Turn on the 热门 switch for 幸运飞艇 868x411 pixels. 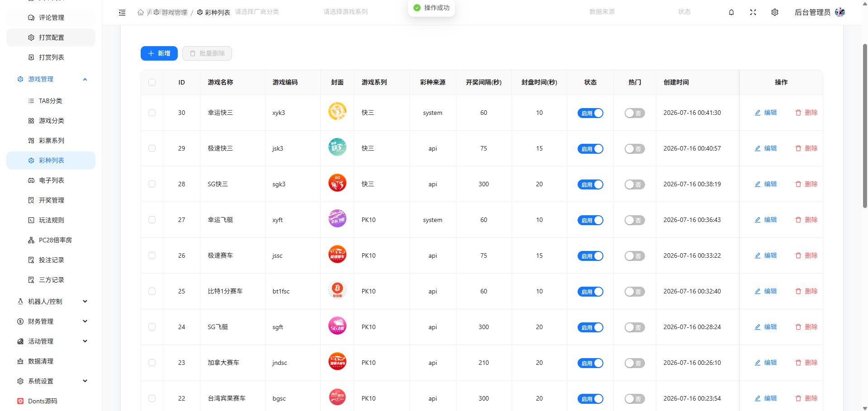coord(635,220)
